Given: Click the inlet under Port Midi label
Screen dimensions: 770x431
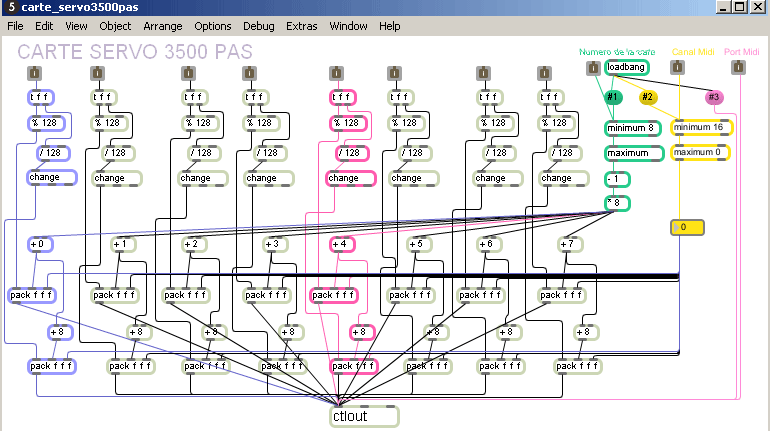Looking at the screenshot, I should (x=738, y=68).
